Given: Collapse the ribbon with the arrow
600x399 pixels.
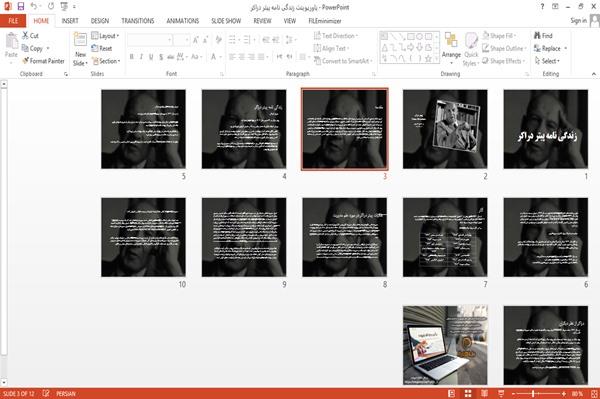Looking at the screenshot, I should click(594, 74).
